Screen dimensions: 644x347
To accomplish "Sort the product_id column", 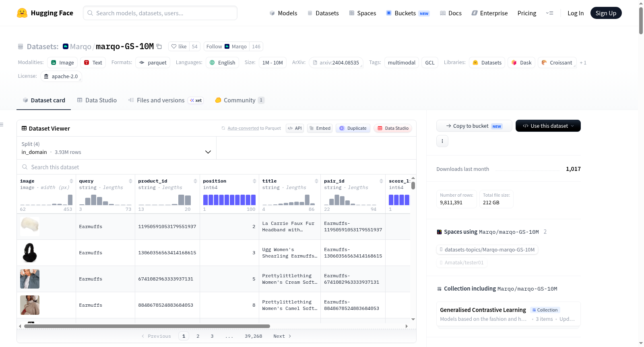I will pyautogui.click(x=195, y=181).
